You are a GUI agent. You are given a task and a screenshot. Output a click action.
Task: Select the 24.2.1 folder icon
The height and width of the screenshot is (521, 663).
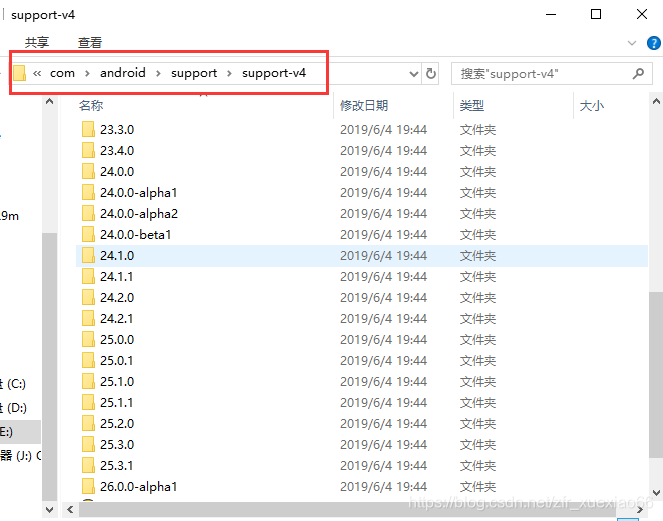[88, 318]
